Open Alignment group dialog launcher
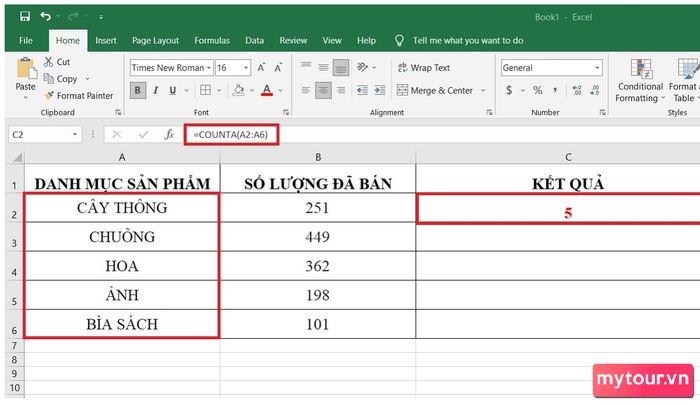This screenshot has height=405, width=700. [489, 113]
